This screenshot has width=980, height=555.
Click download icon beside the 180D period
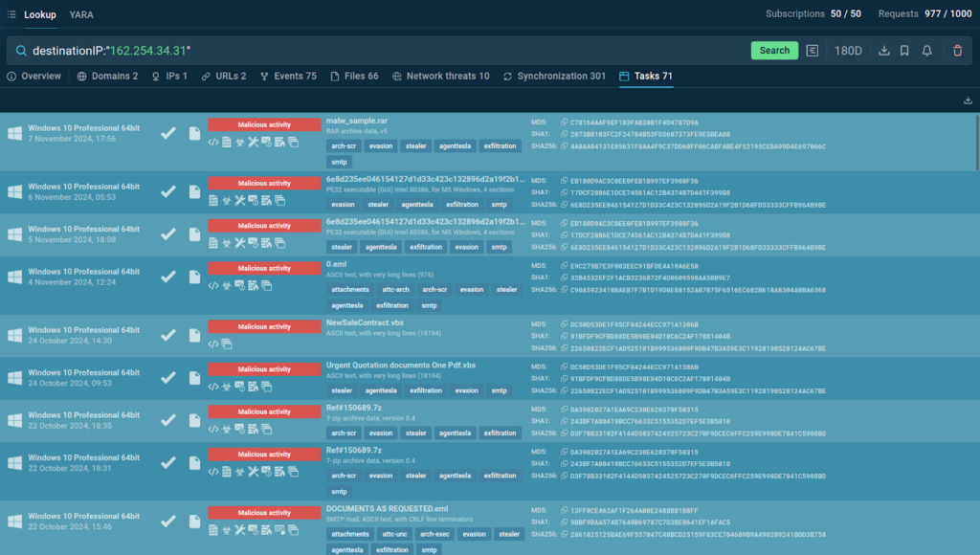click(883, 51)
